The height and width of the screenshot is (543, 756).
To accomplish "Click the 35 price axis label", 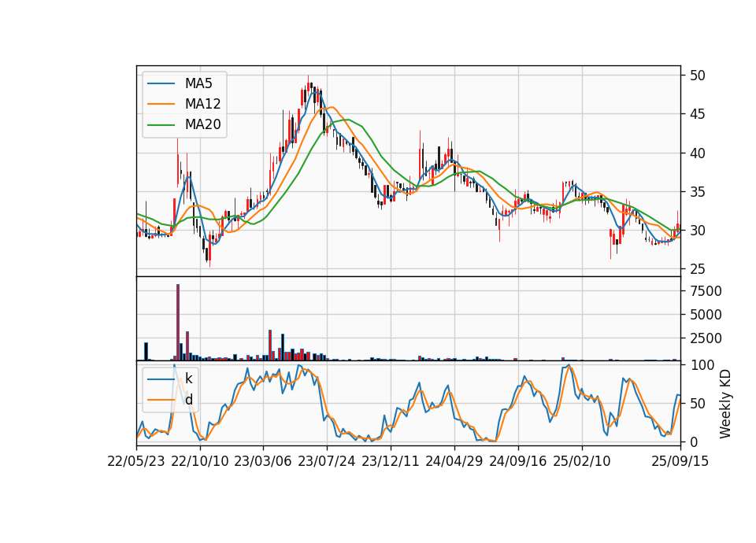I will click(697, 192).
